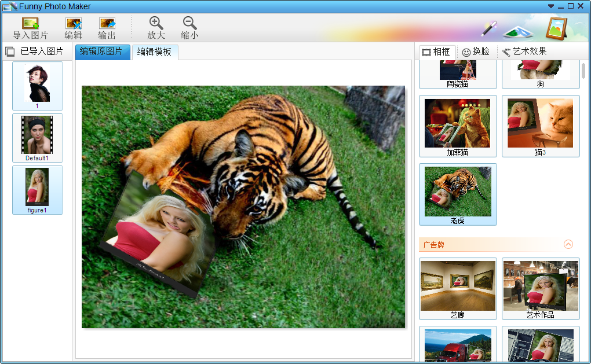
Task: Choose the 狗 frame template
Action: click(x=541, y=74)
